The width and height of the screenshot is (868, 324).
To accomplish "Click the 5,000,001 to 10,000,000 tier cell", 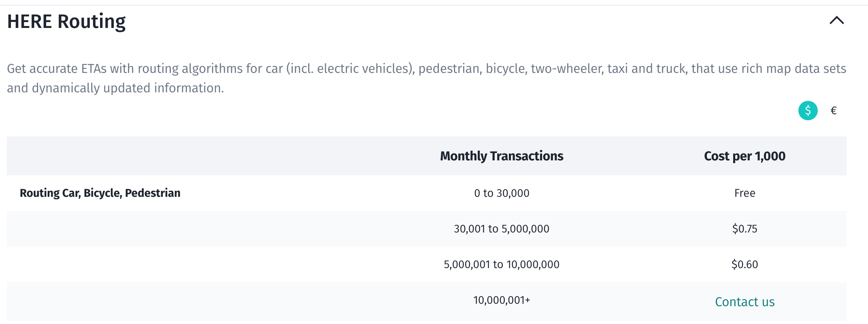I will tap(502, 264).
